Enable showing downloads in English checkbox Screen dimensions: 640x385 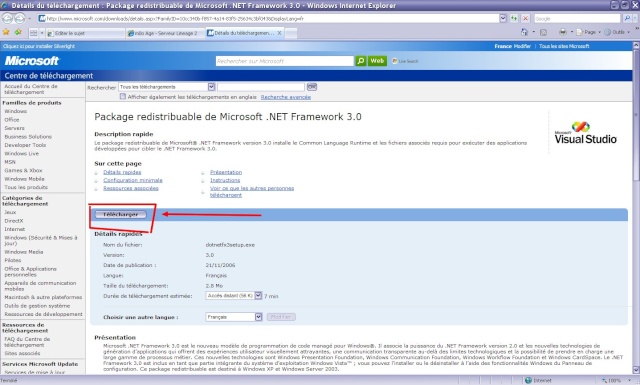[x=122, y=97]
